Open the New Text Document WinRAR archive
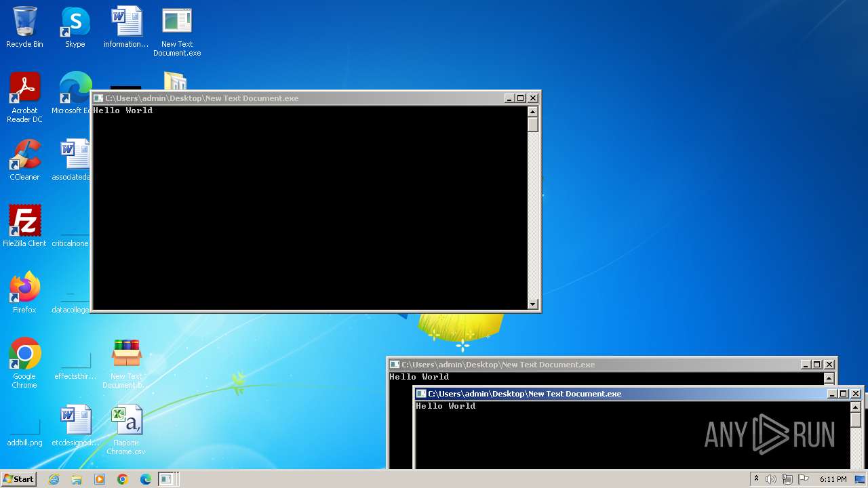The image size is (868, 488). pos(126,363)
